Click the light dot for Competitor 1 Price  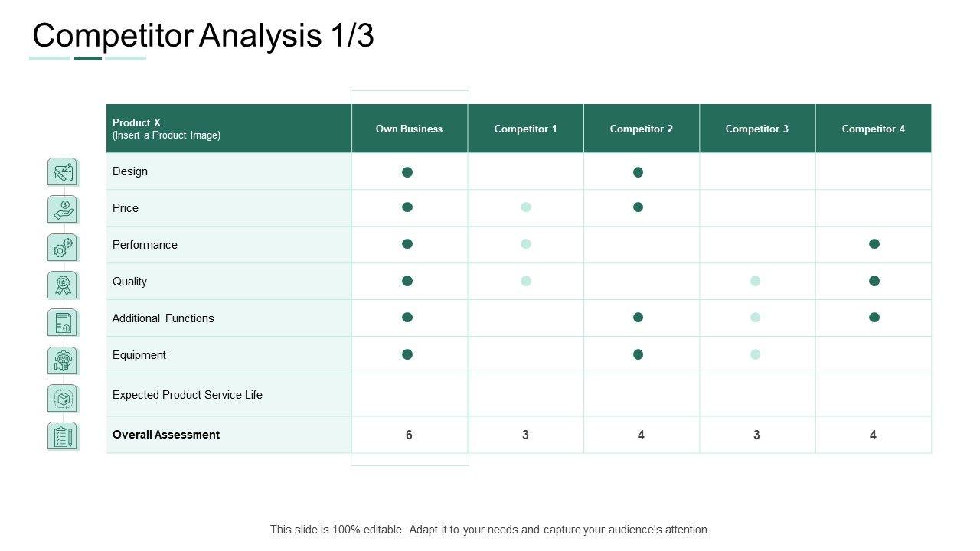click(526, 207)
